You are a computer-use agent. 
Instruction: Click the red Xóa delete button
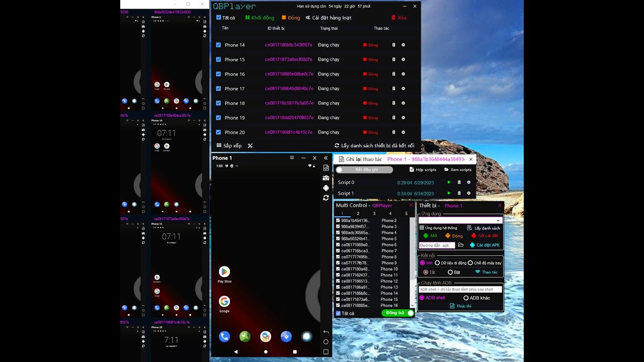(x=398, y=18)
